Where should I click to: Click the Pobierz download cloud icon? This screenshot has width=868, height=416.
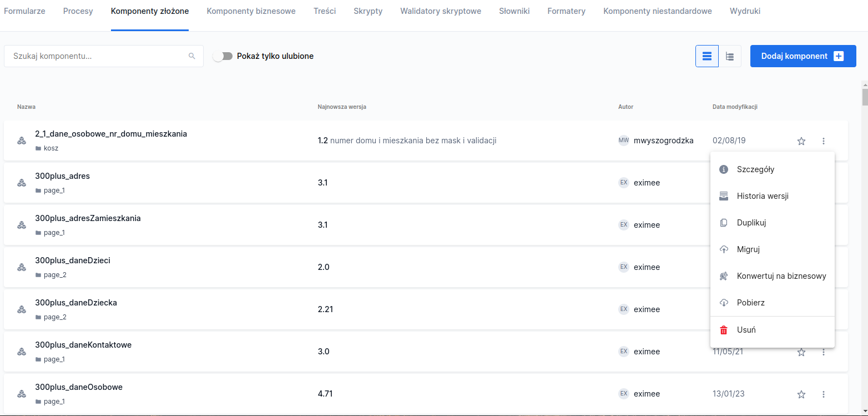(724, 303)
